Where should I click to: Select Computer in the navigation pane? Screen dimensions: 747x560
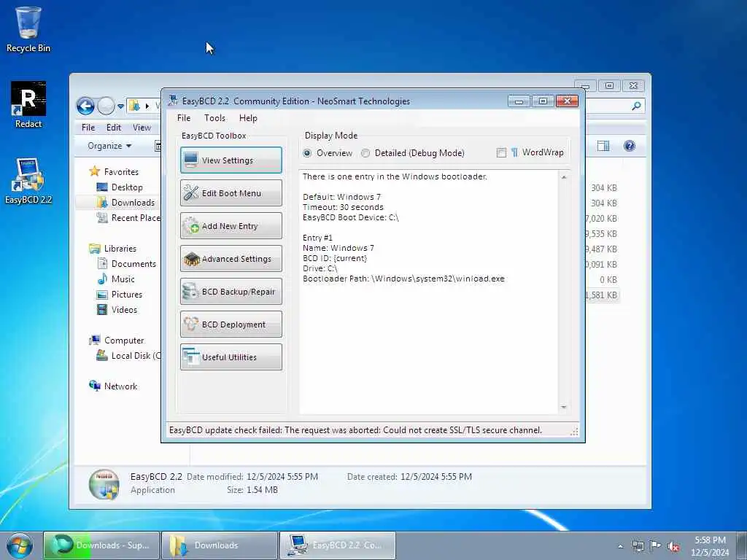117,341
